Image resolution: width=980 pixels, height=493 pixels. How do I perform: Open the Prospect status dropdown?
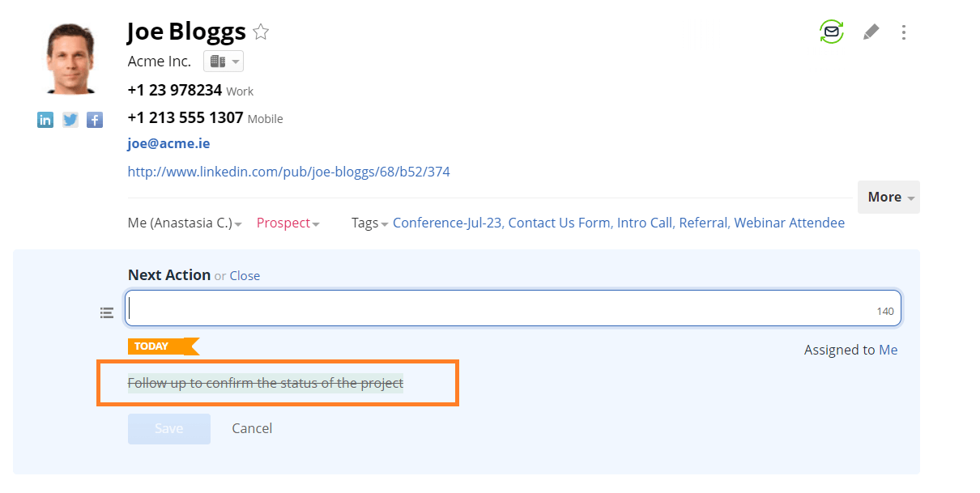pos(288,223)
